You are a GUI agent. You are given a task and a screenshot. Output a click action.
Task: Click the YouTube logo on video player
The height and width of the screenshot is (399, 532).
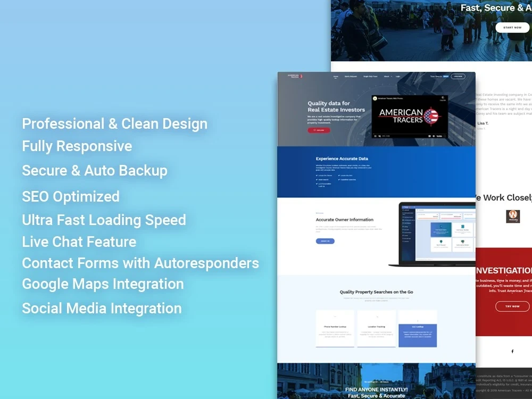(x=439, y=136)
